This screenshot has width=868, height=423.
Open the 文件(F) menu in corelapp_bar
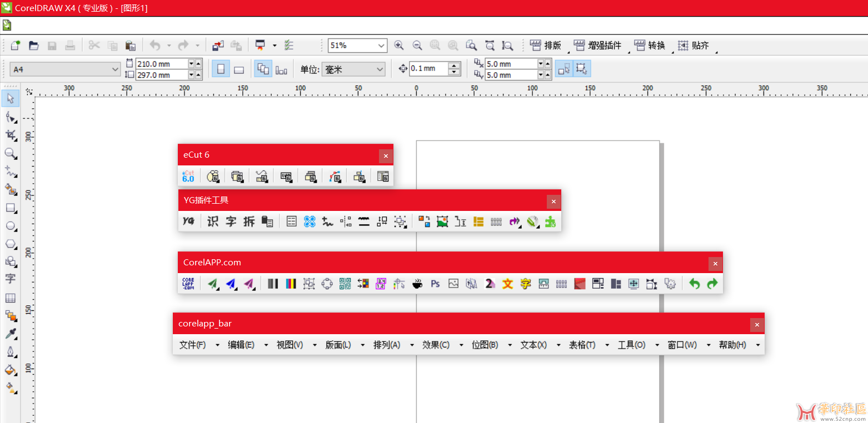click(192, 345)
